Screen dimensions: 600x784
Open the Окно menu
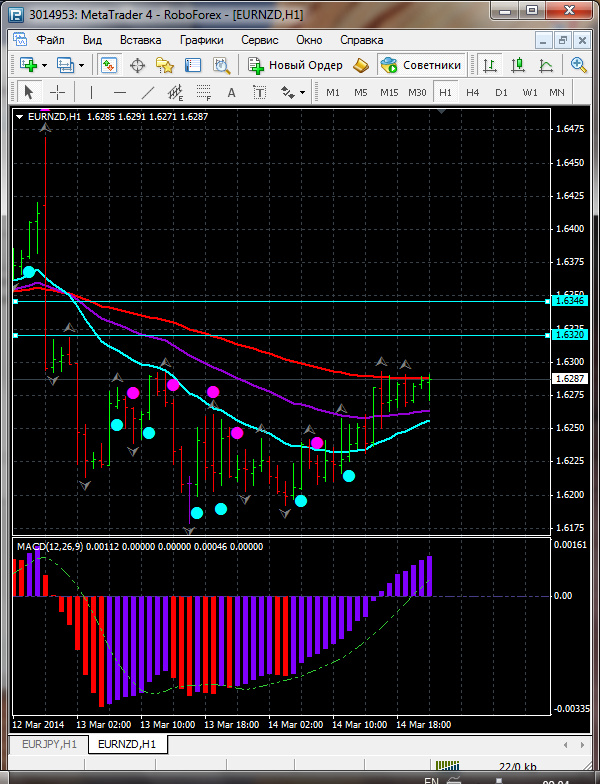[x=310, y=40]
